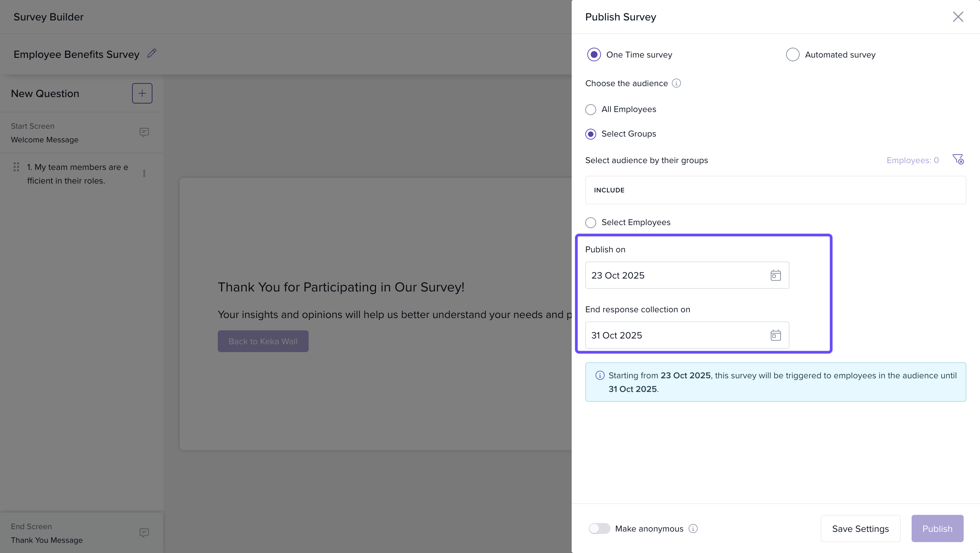
Task: Select the All Employees radio option
Action: [x=590, y=110]
